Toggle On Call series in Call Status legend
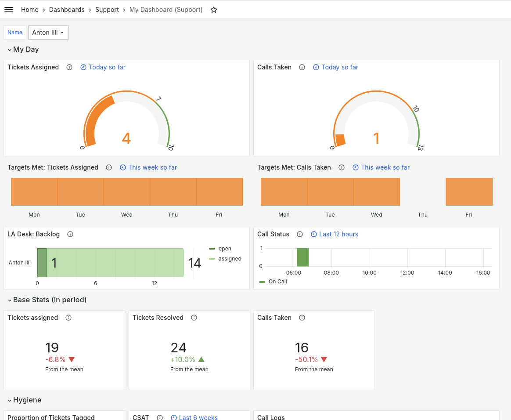 click(x=277, y=282)
